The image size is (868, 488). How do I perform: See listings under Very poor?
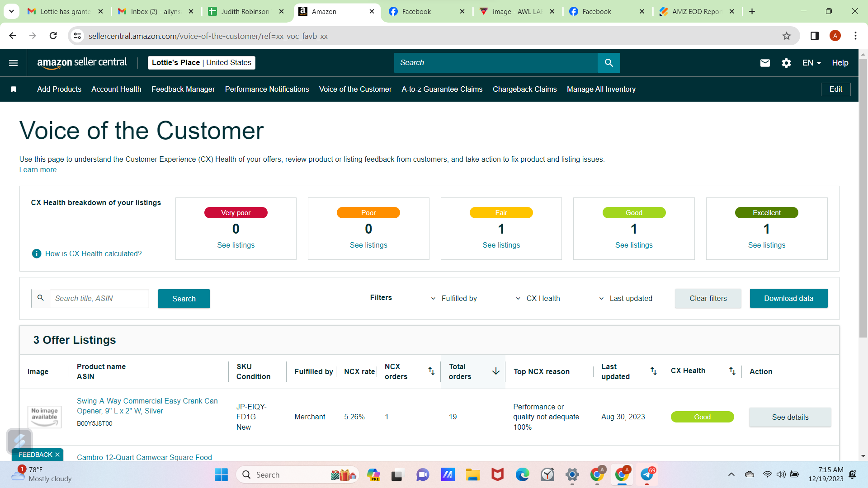tap(236, 245)
